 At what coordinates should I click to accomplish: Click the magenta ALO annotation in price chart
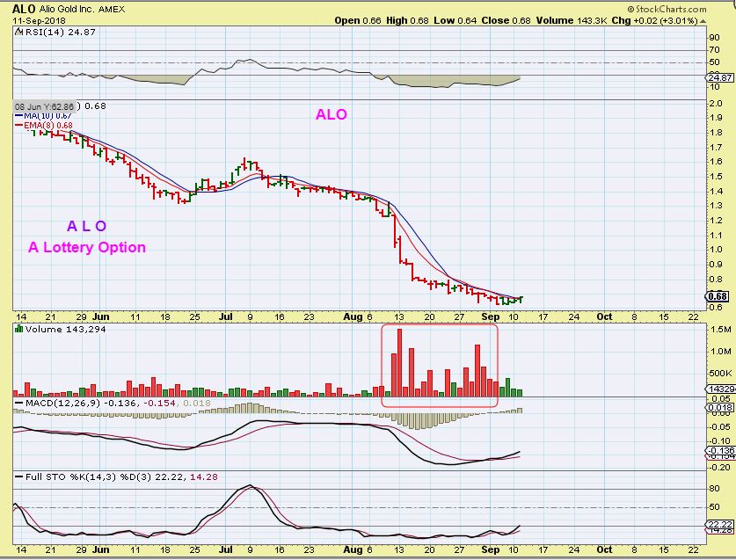click(332, 114)
